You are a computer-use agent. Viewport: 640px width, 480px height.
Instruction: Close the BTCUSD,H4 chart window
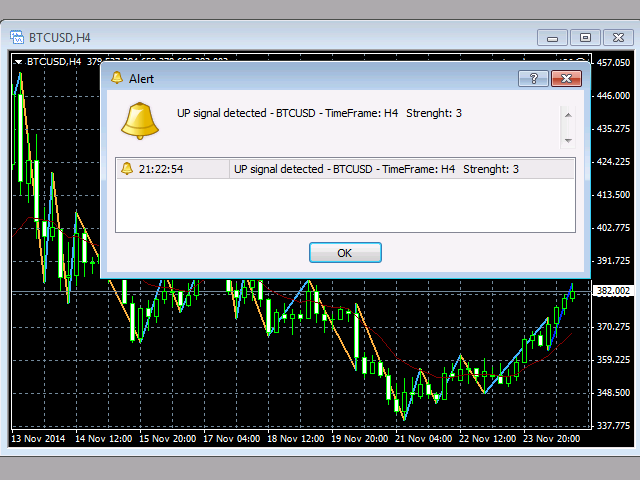617,37
